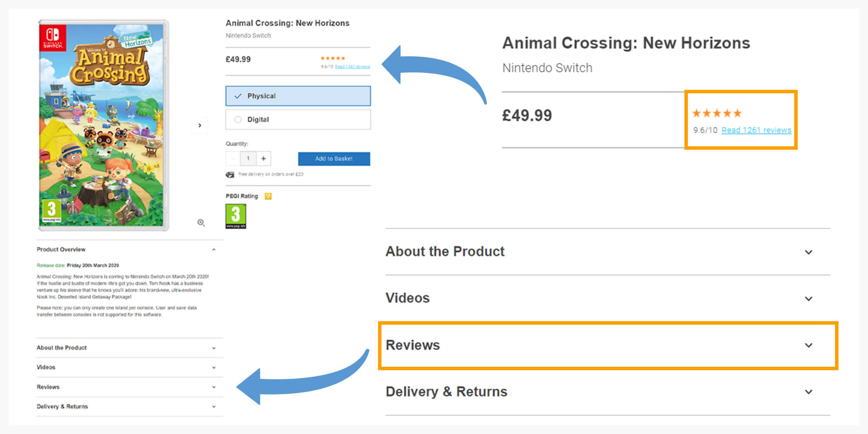Decrease quantity with the minus button
The height and width of the screenshot is (434, 868).
[233, 158]
